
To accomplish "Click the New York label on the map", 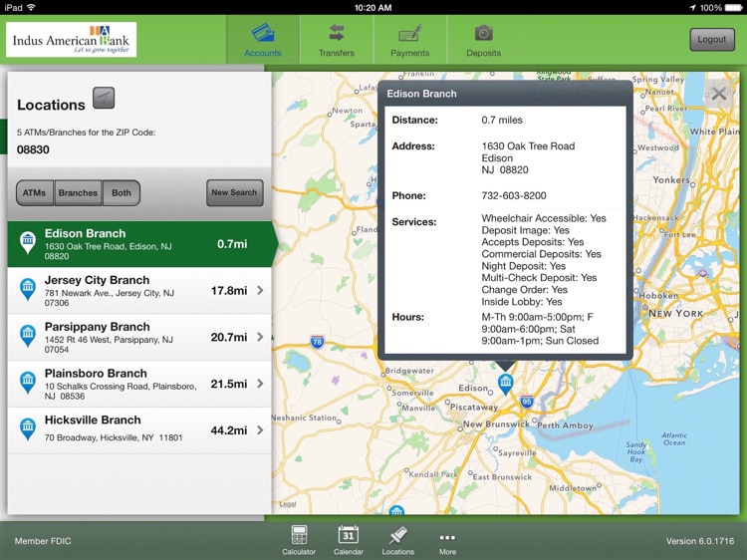I will [676, 313].
